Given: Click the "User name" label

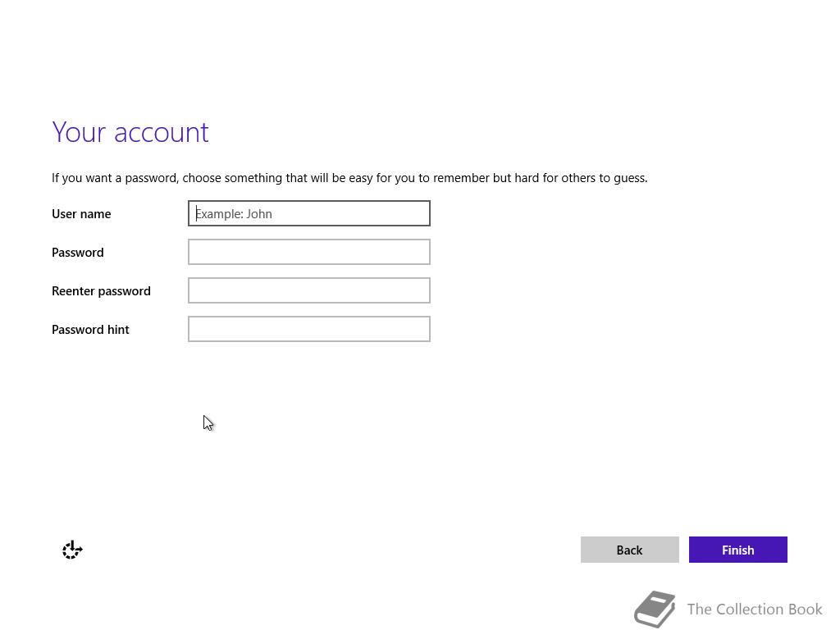Looking at the screenshot, I should (x=81, y=214).
